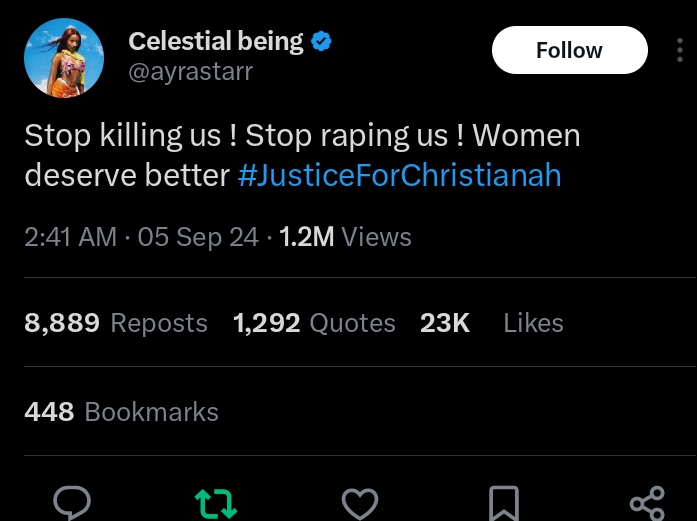The width and height of the screenshot is (697, 521).
Task: Open the profile avatar picture
Action: pyautogui.click(x=64, y=58)
